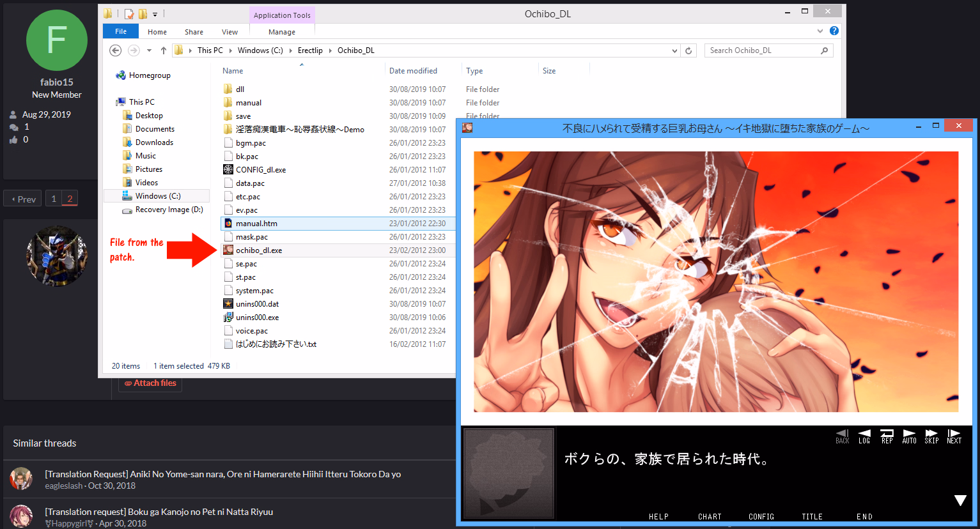Select the bgm.pac file
980x529 pixels.
(x=245, y=143)
